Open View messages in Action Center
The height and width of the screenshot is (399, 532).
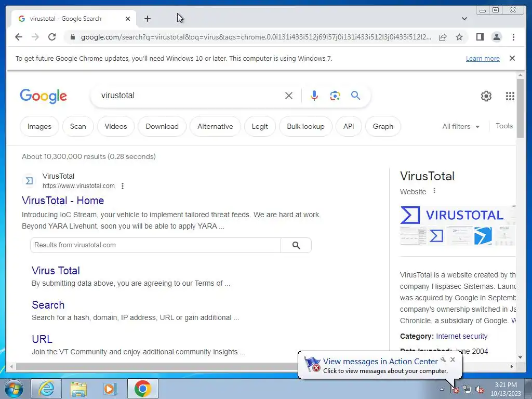click(x=380, y=362)
